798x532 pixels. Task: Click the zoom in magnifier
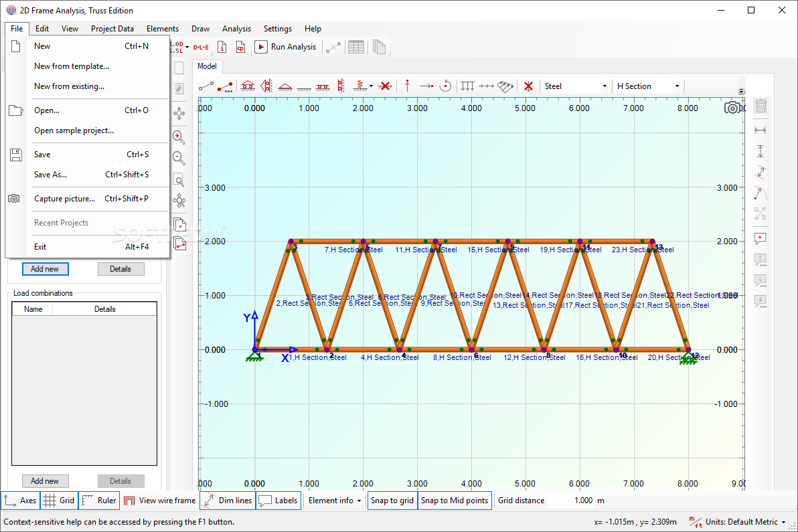coord(179,137)
